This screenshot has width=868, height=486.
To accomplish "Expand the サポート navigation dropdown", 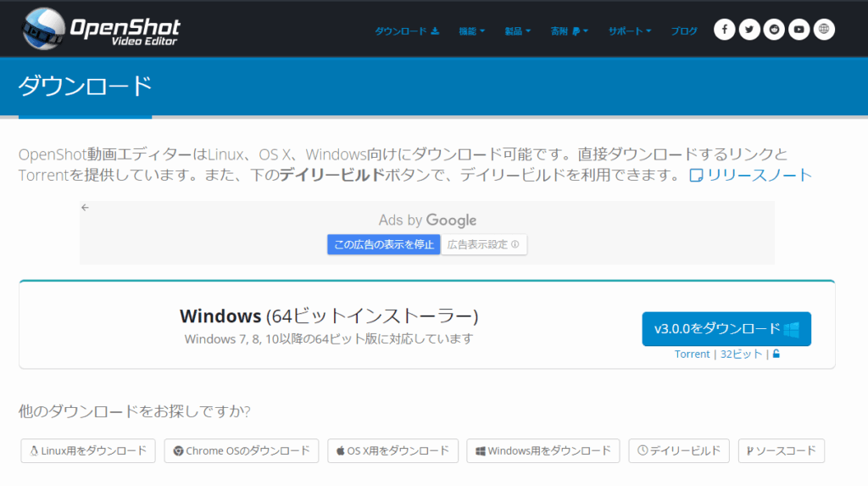I will (630, 31).
